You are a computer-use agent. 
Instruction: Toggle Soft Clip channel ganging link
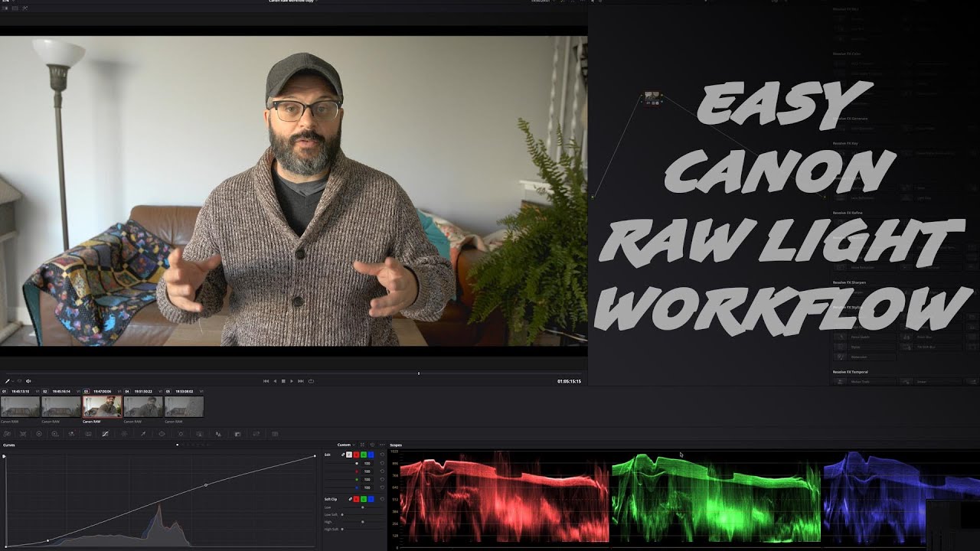click(x=351, y=499)
